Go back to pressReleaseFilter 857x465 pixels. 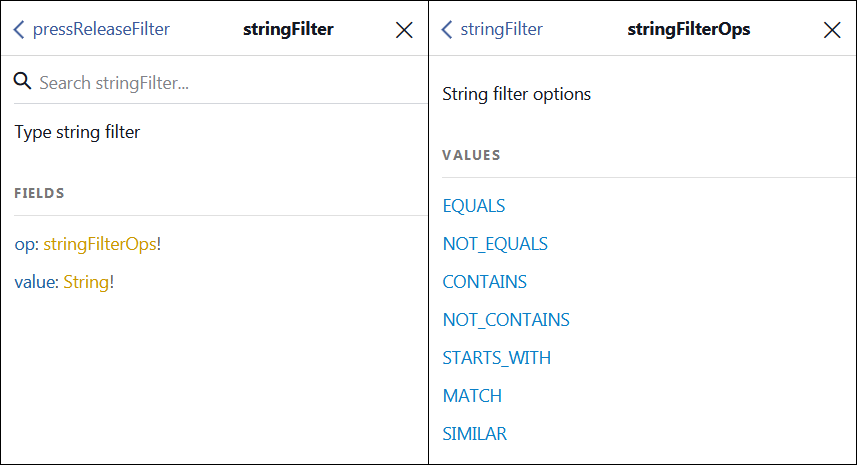101,29
